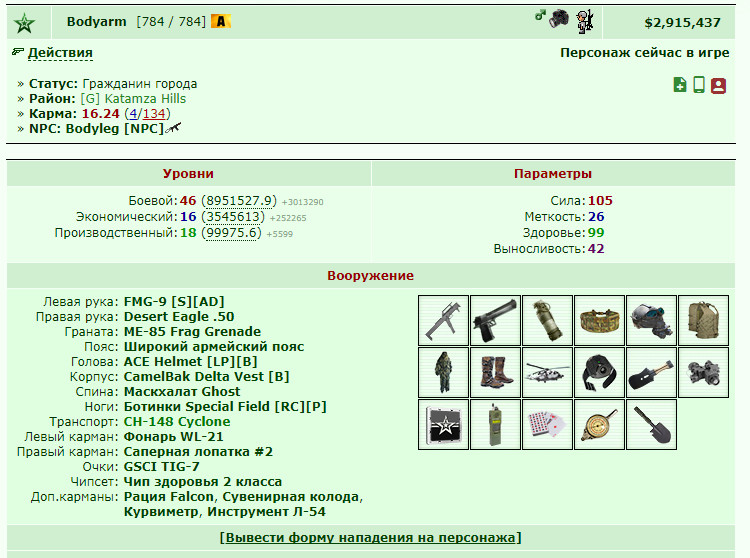Image resolution: width=750 pixels, height=558 pixels.
Task: Open the star emblem chip case thumbnail
Action: coord(443,425)
